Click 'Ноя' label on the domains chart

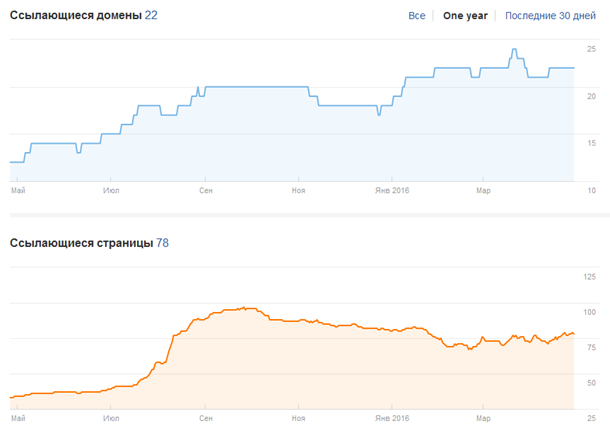pyautogui.click(x=298, y=190)
